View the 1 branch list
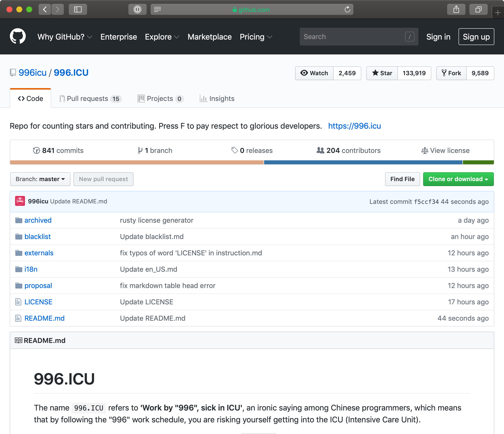 click(x=155, y=150)
